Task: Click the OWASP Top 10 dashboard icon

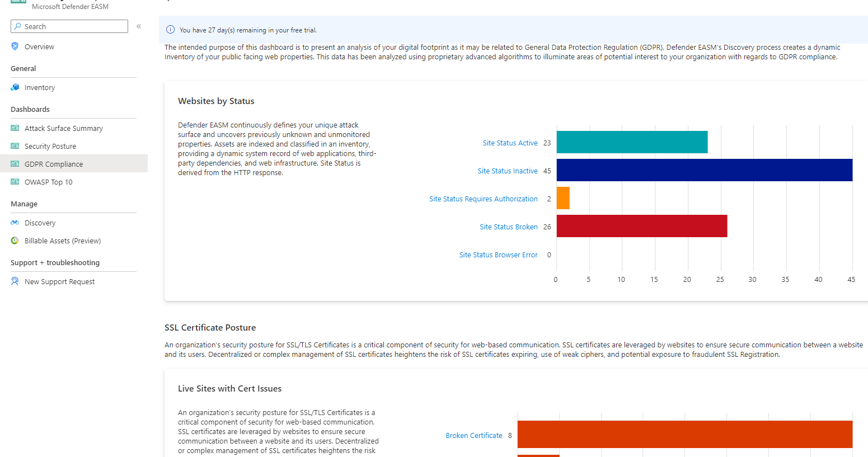Action: (15, 182)
